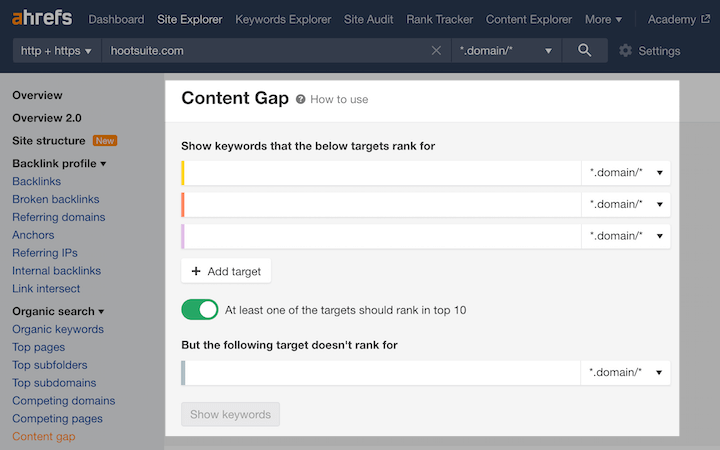Open mode dropdown for first target
This screenshot has height=450, width=720.
626,173
